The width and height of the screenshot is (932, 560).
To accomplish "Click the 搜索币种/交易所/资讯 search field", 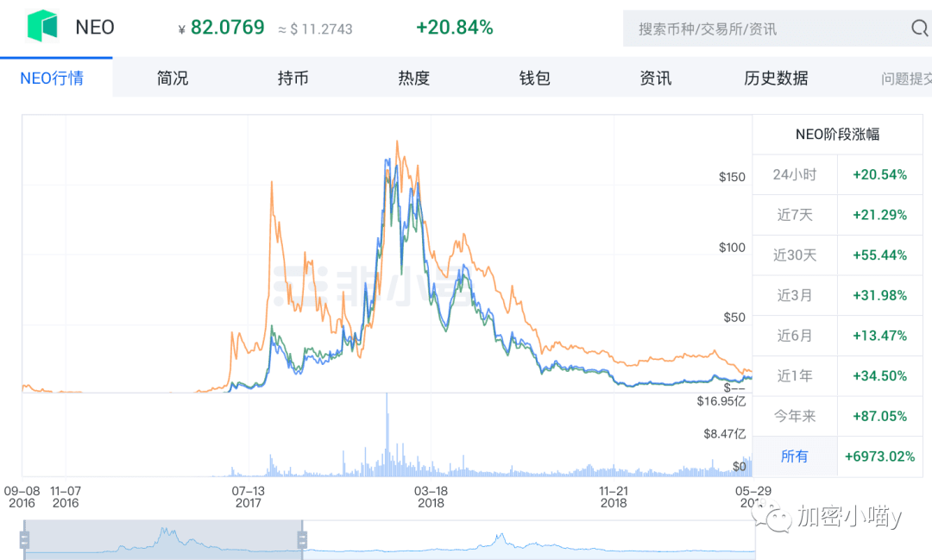I will 759,28.
